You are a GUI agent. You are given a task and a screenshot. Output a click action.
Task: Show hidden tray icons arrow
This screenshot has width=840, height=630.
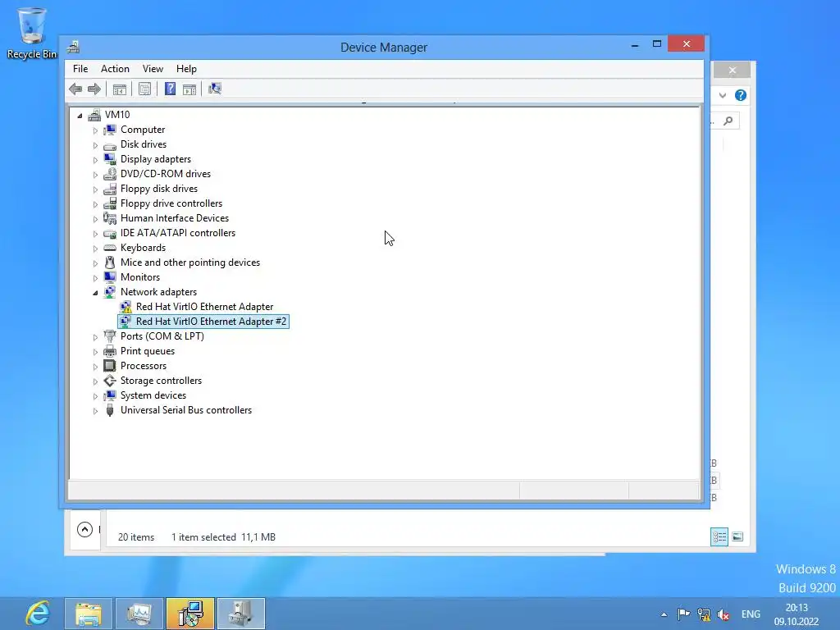pos(664,614)
